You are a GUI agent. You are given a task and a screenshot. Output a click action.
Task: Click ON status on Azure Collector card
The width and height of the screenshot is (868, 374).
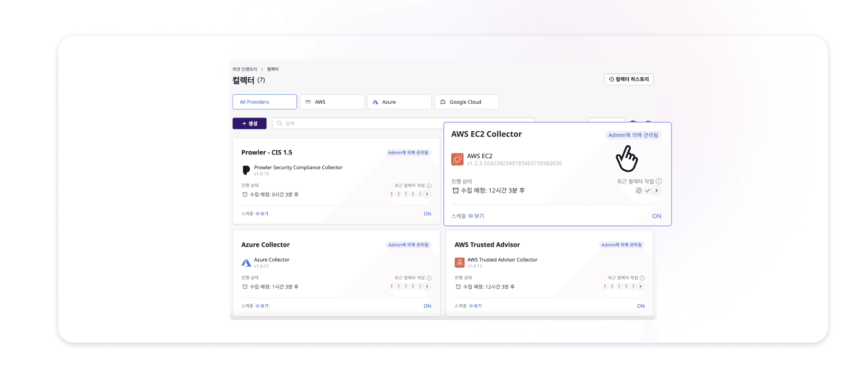(x=427, y=306)
